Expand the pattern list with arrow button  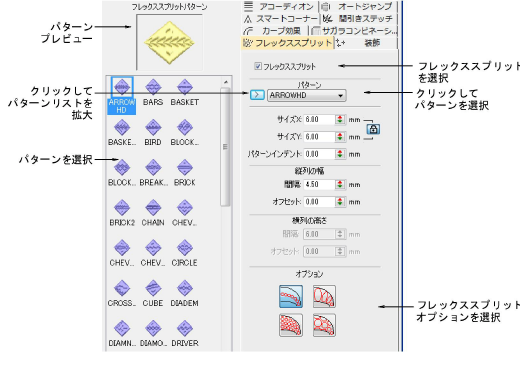(x=257, y=95)
